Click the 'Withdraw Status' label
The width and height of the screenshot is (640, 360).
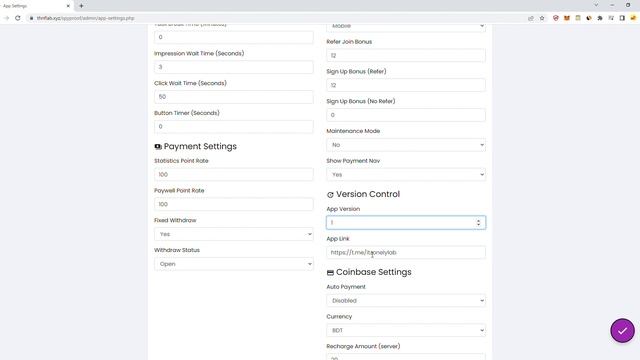(177, 250)
